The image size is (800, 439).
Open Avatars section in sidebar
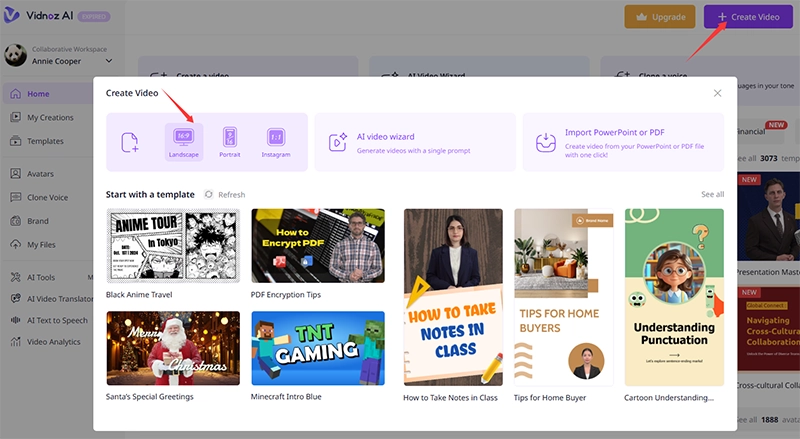40,173
